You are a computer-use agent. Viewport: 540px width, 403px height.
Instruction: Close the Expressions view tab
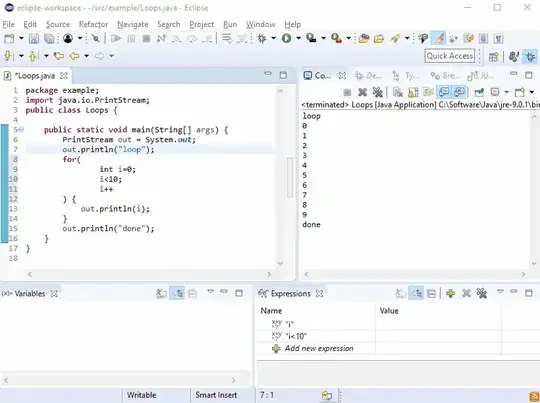coord(320,293)
